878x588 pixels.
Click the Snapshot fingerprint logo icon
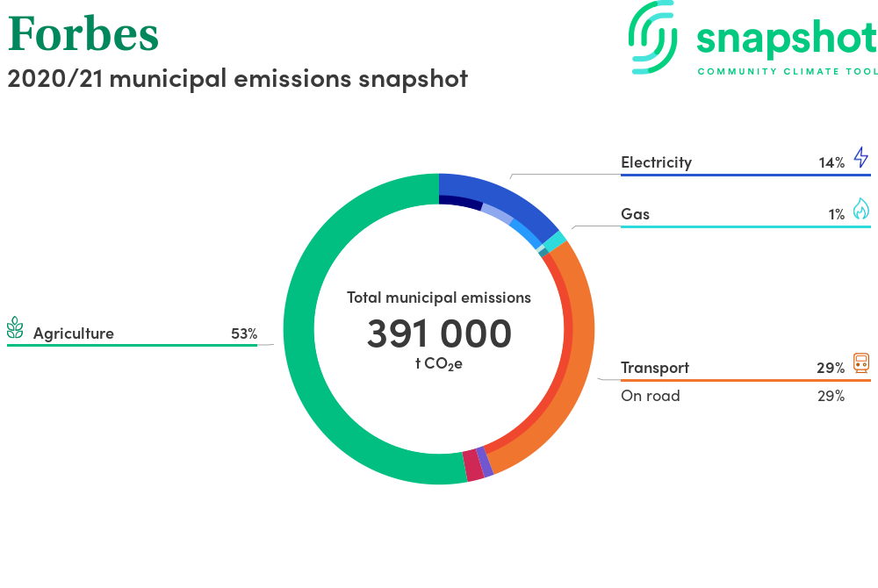point(653,38)
